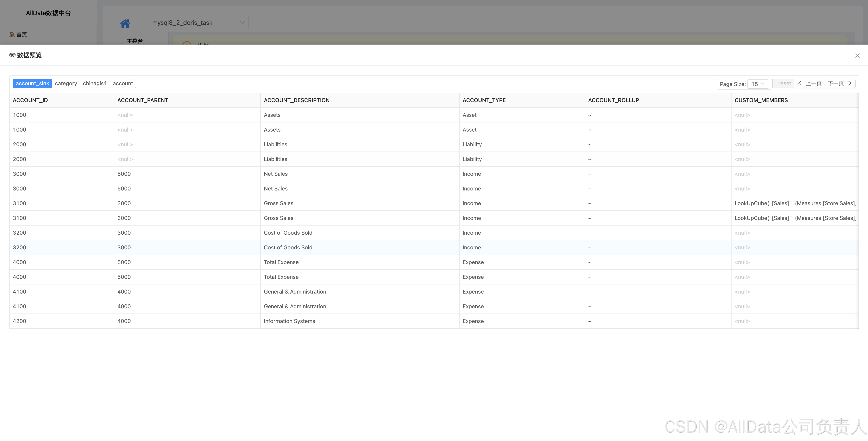Click the 主控台 label
868x441 pixels.
[135, 41]
